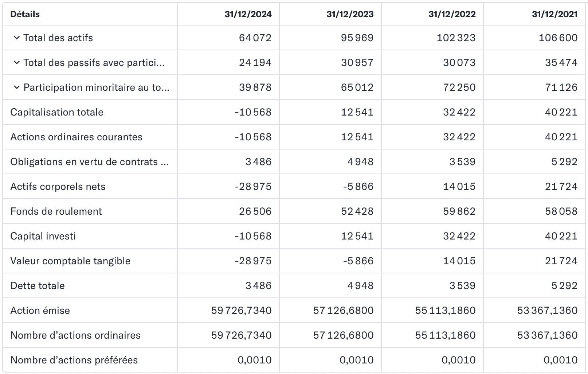588x374 pixels.
Task: Click the Dette totale label
Action: 38,285
